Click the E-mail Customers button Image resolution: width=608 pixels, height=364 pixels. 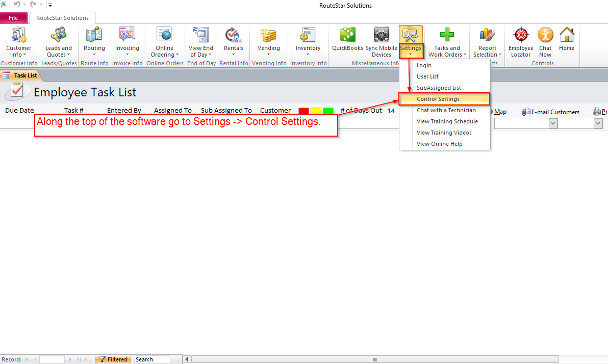[551, 112]
